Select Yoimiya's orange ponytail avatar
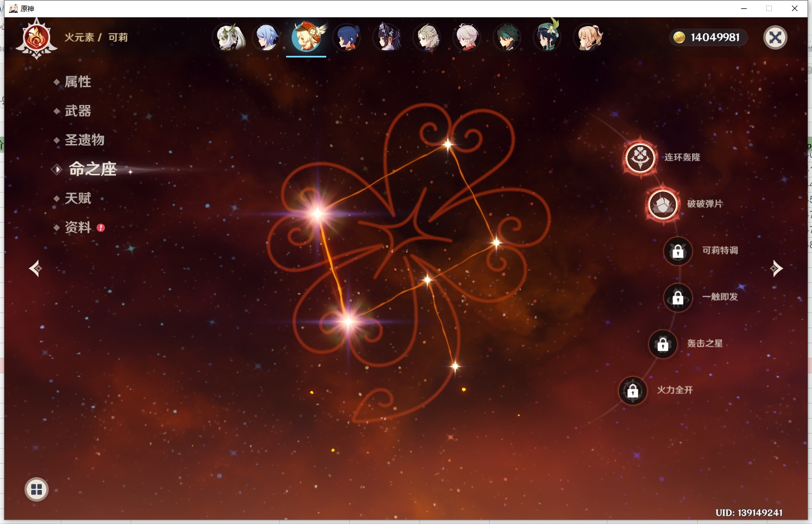Screen dimensions: 812x524 coord(589,37)
